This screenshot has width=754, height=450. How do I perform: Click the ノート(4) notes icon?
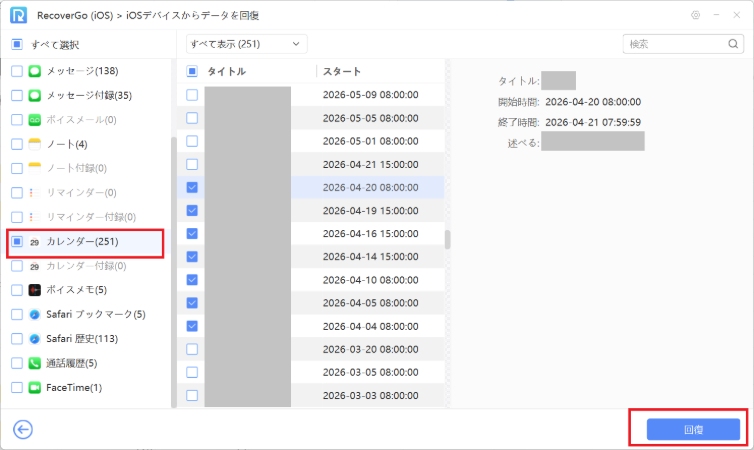tap(35, 144)
